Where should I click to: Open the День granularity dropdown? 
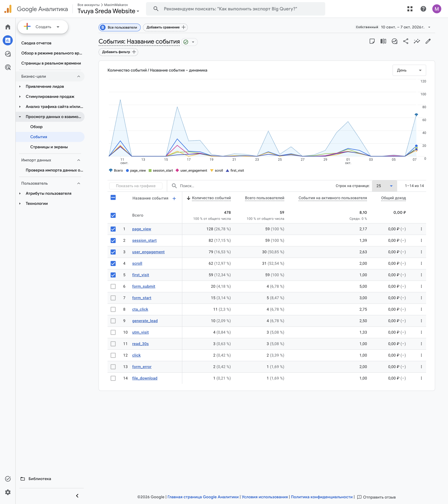pyautogui.click(x=409, y=70)
